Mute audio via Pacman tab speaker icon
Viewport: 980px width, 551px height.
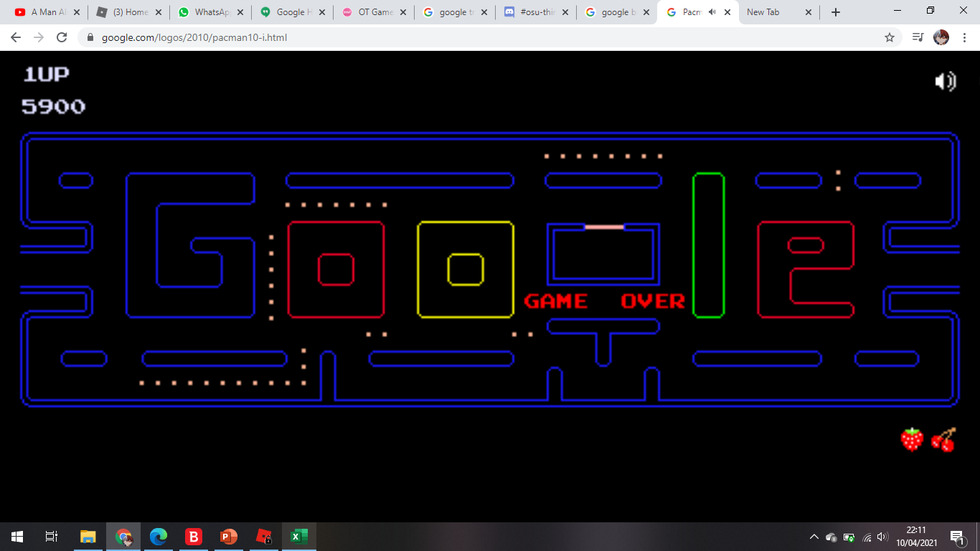point(712,12)
